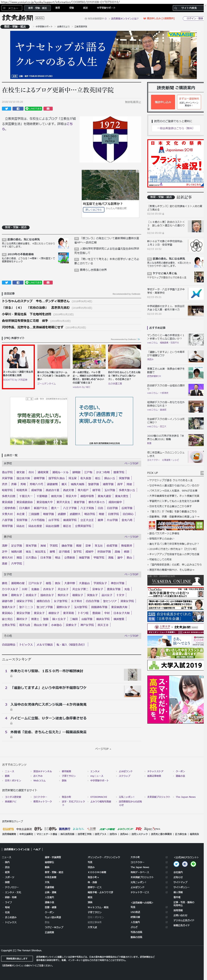Click the 購読申し込み [1週間無料] header link
The height and width of the screenshot is (980, 207).
[159, 19]
